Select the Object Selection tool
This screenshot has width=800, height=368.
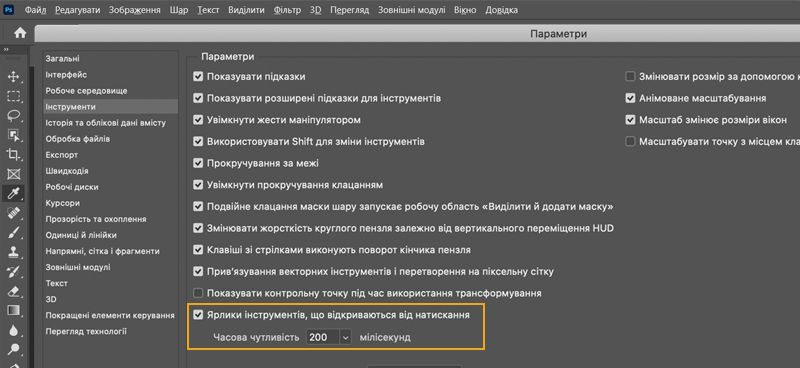click(x=13, y=135)
